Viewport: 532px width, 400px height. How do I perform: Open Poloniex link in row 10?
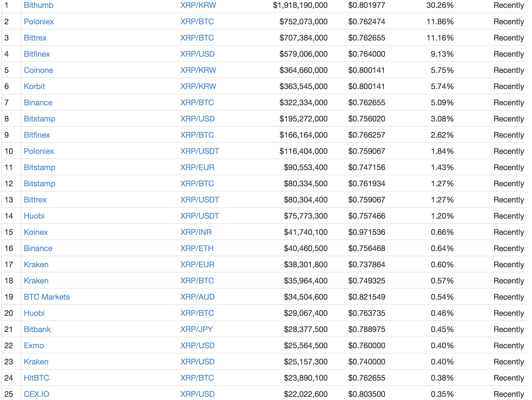pyautogui.click(x=39, y=151)
